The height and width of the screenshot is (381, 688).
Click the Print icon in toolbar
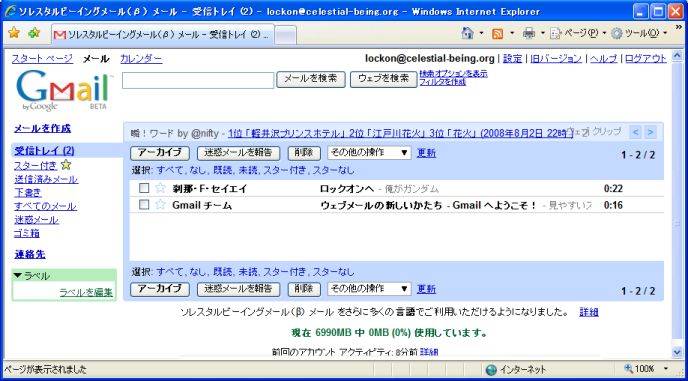(x=529, y=33)
